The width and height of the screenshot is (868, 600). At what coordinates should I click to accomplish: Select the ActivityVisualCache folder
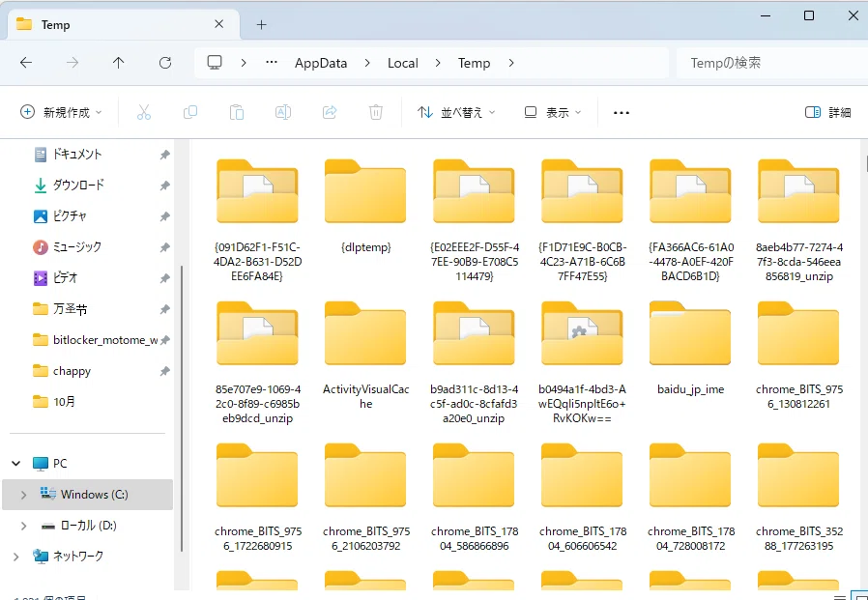(x=365, y=355)
